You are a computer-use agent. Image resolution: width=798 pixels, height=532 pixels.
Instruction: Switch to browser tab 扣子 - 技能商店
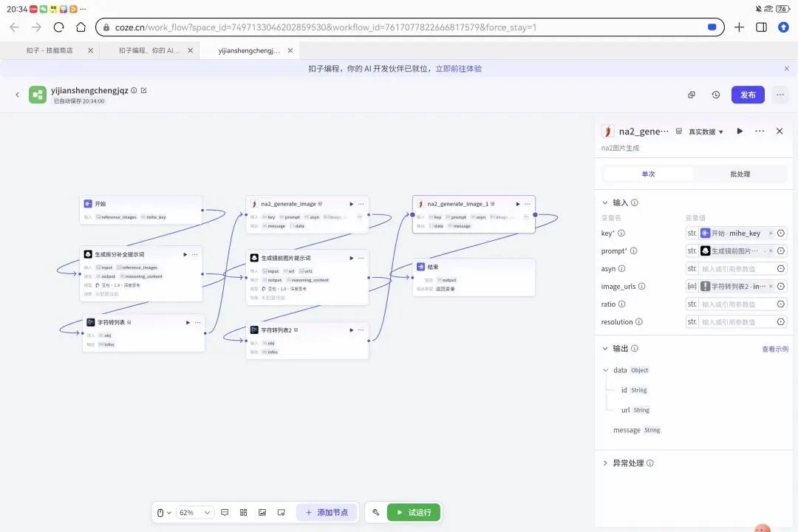pyautogui.click(x=50, y=50)
